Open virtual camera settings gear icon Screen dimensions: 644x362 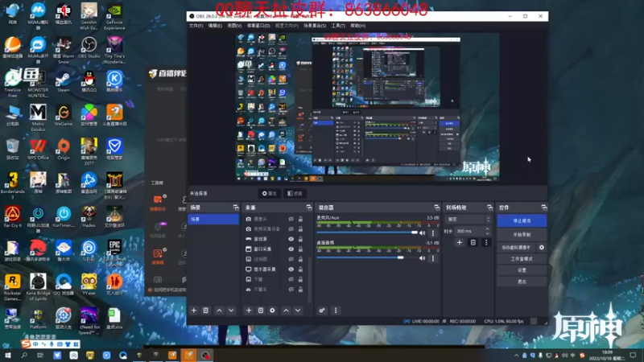tap(542, 248)
